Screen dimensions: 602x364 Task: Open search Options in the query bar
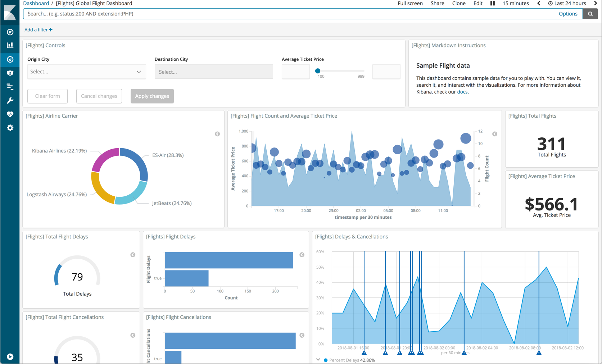point(568,14)
